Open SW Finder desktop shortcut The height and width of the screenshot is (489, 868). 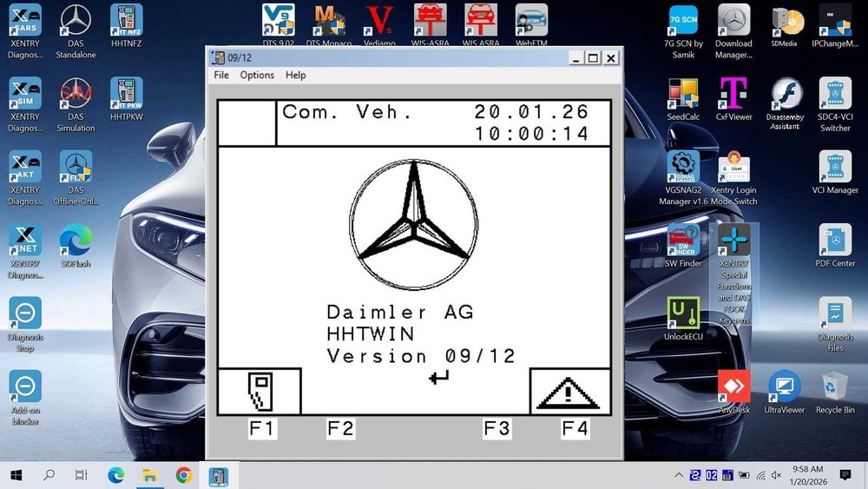pyautogui.click(x=683, y=246)
